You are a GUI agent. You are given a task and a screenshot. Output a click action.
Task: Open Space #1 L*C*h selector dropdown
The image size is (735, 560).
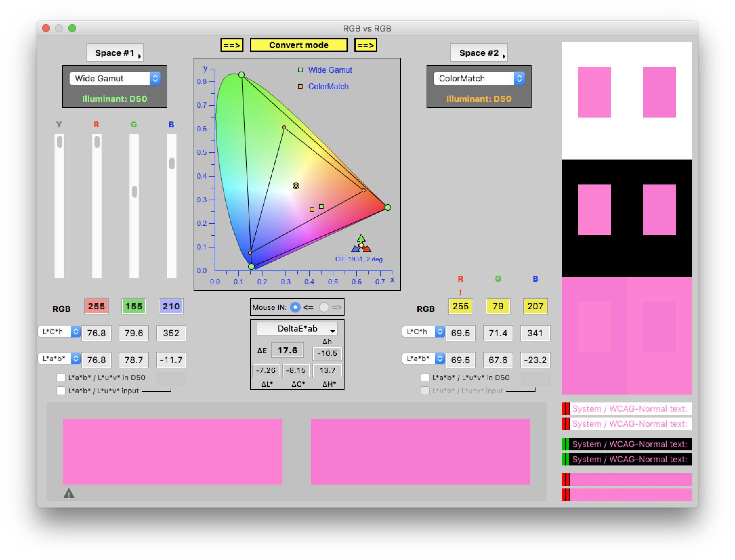(x=59, y=332)
